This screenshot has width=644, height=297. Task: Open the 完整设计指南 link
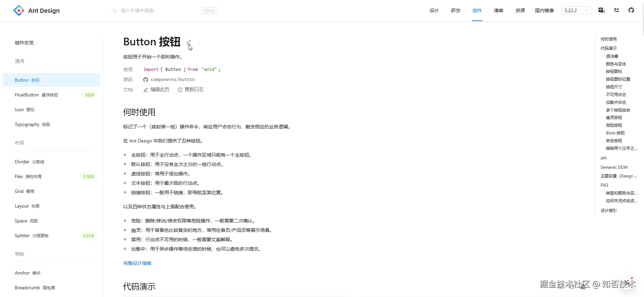click(137, 263)
